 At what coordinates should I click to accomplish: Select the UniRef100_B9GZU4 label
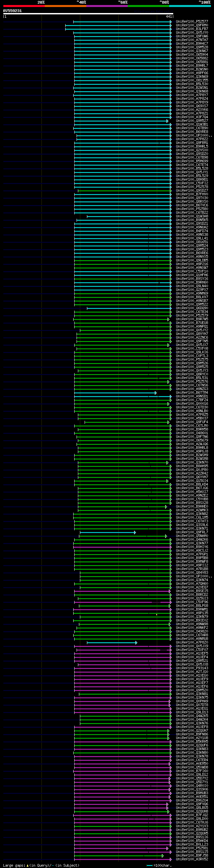[192, 801]
